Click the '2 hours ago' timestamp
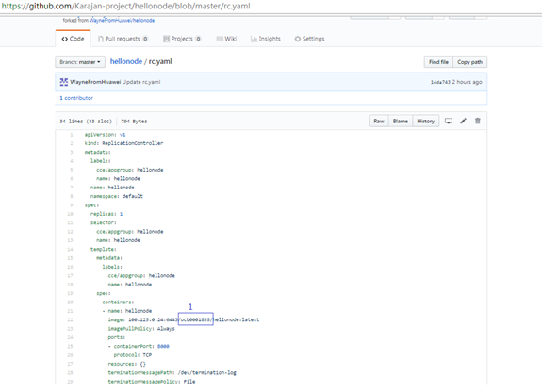The height and width of the screenshot is (392, 542). point(467,82)
